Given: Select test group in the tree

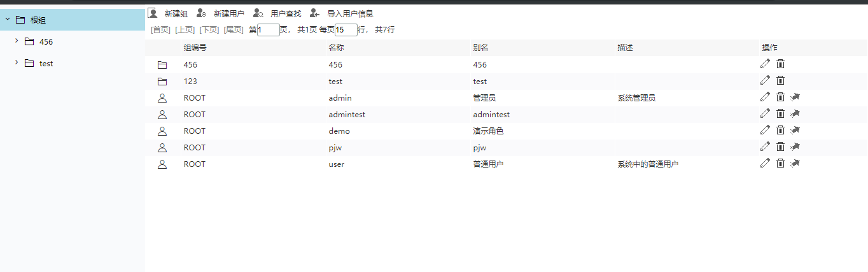Looking at the screenshot, I should point(46,64).
